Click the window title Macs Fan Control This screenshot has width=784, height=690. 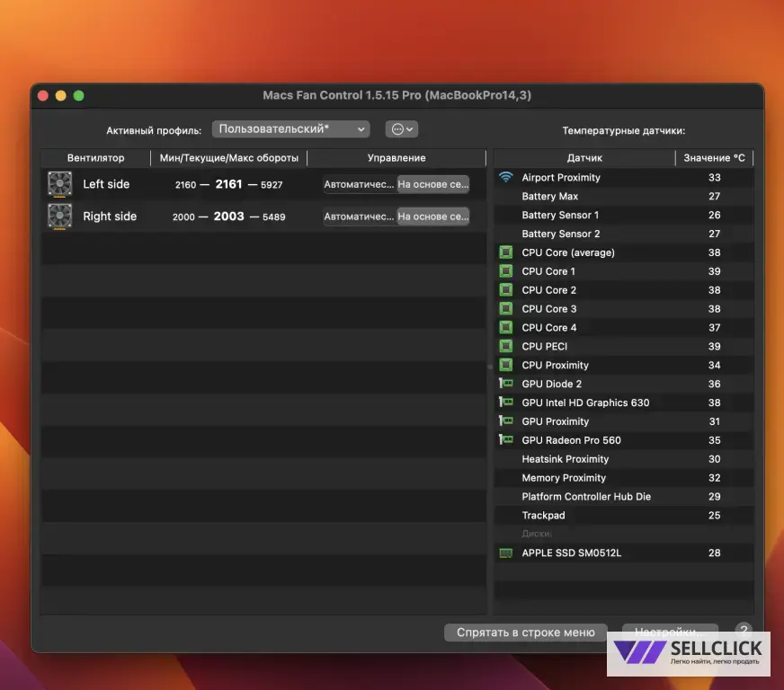tap(397, 95)
